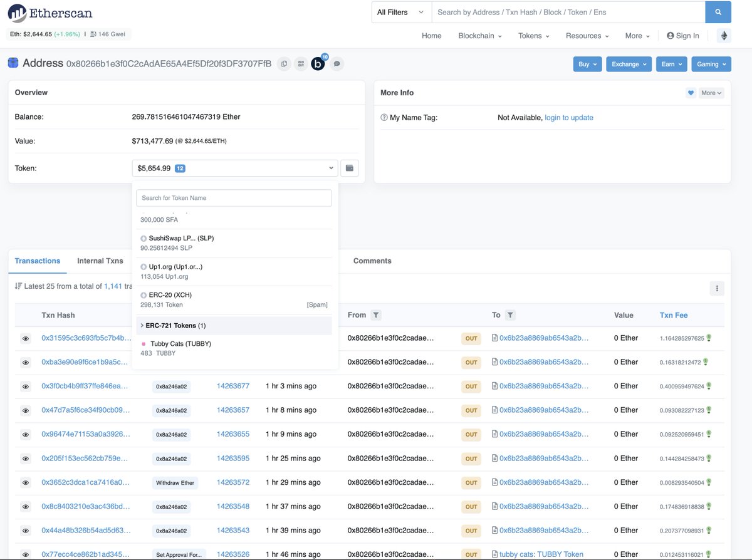Image resolution: width=752 pixels, height=560 pixels.
Task: Show the address QR code icon
Action: pos(301,63)
